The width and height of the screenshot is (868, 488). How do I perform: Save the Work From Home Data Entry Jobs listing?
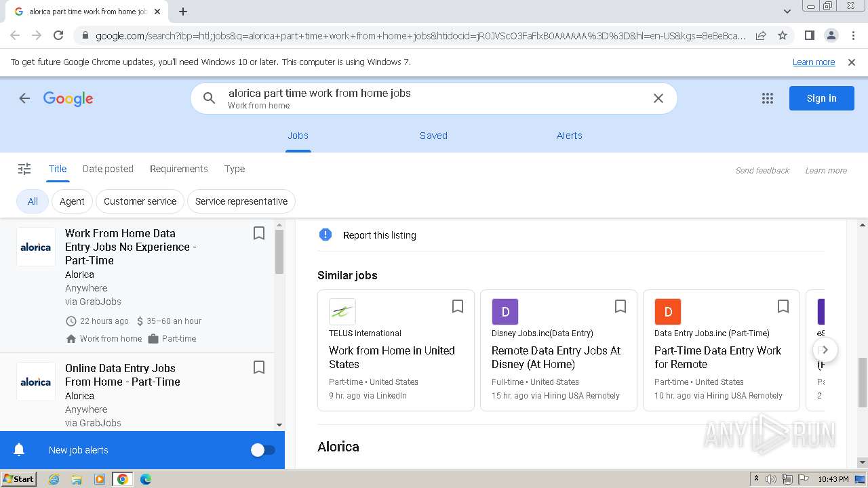(x=259, y=233)
